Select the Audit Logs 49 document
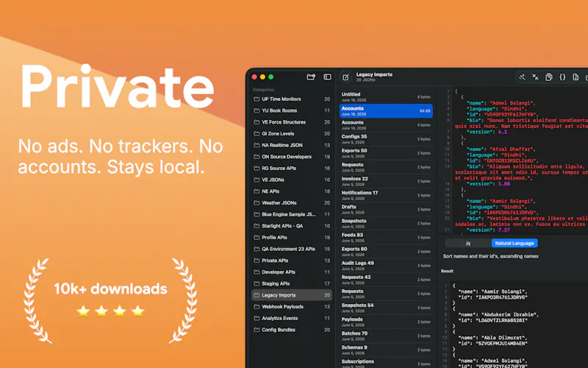Viewport: 588px width, 368px height. click(x=386, y=266)
